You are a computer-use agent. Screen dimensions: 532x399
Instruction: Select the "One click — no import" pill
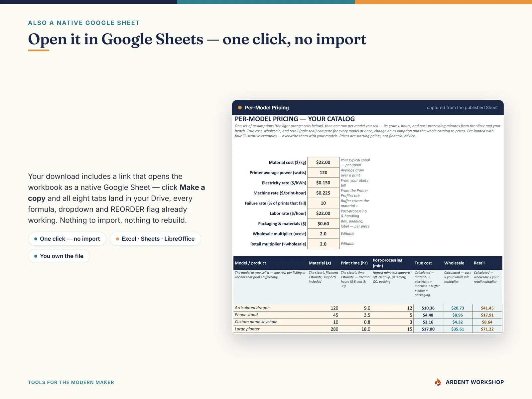click(x=67, y=239)
